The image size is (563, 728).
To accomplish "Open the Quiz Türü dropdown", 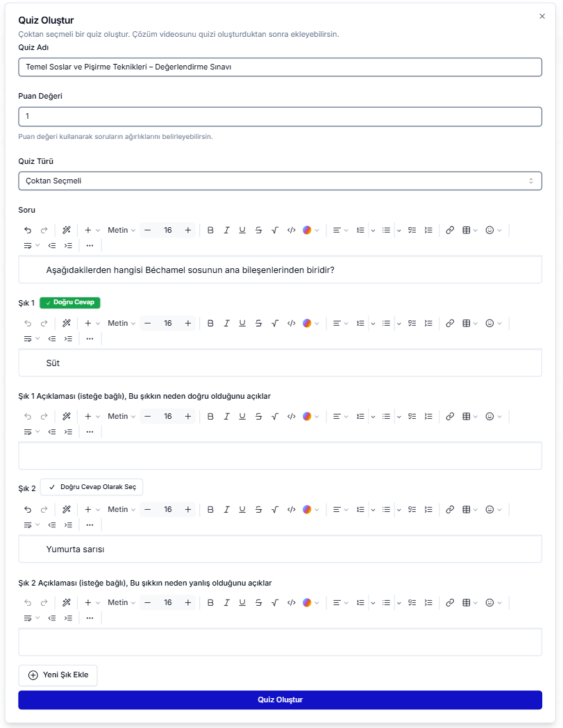I will pos(280,181).
